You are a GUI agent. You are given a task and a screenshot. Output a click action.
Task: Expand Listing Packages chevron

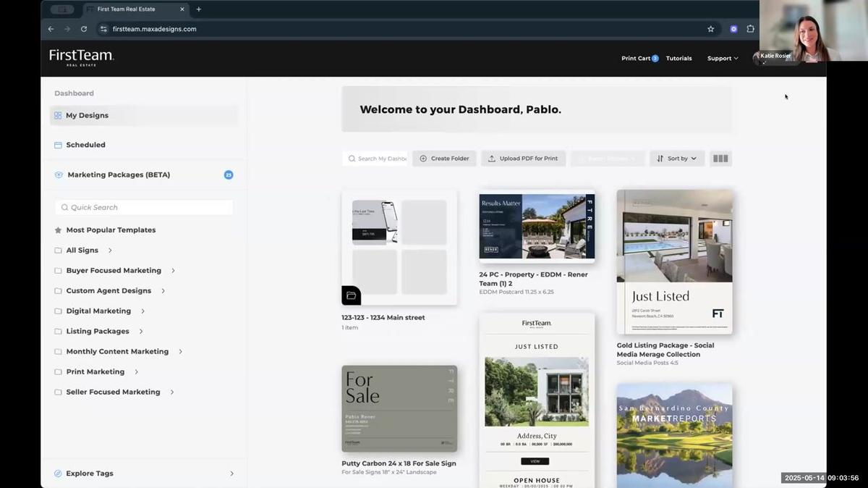tap(141, 332)
